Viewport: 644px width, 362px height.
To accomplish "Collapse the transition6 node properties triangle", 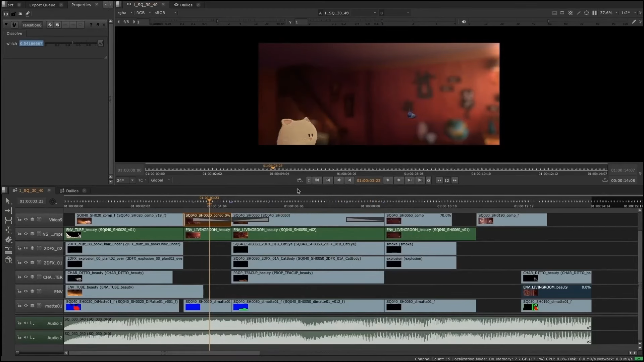I will [x=6, y=25].
